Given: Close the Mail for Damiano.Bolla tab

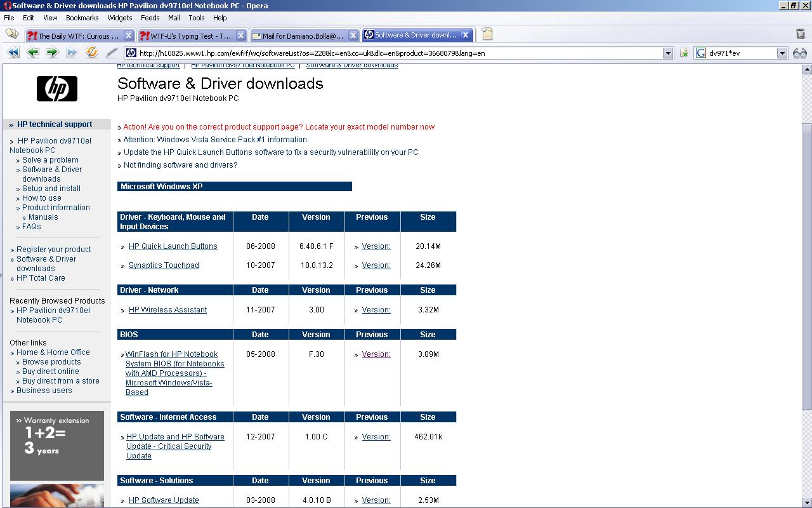Looking at the screenshot, I should click(353, 36).
